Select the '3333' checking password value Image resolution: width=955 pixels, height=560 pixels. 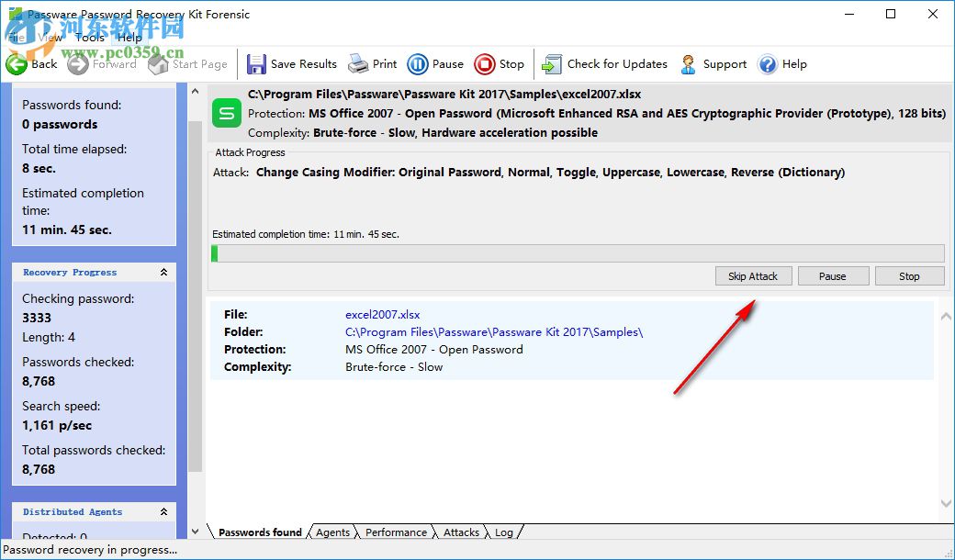(x=37, y=318)
